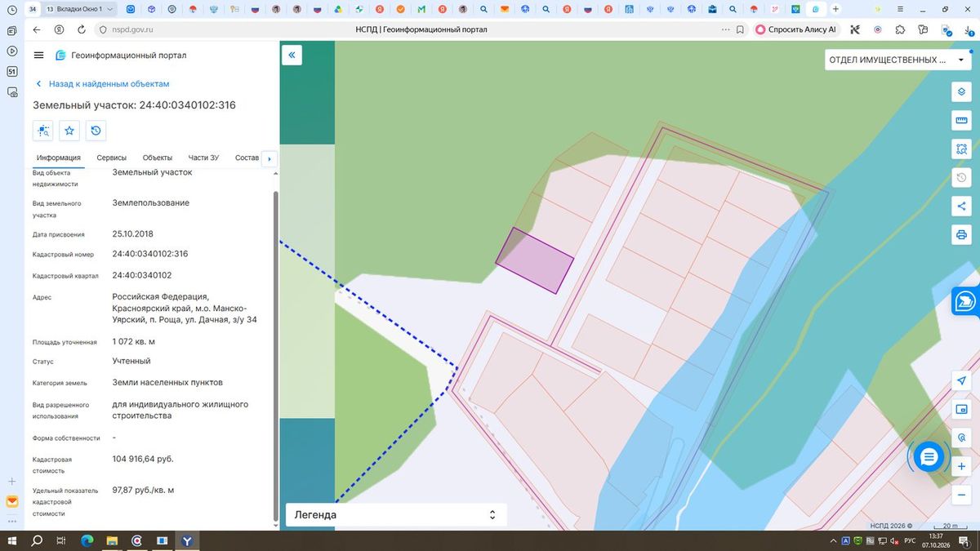Switch to the Информация tab
980x551 pixels.
pyautogui.click(x=59, y=158)
